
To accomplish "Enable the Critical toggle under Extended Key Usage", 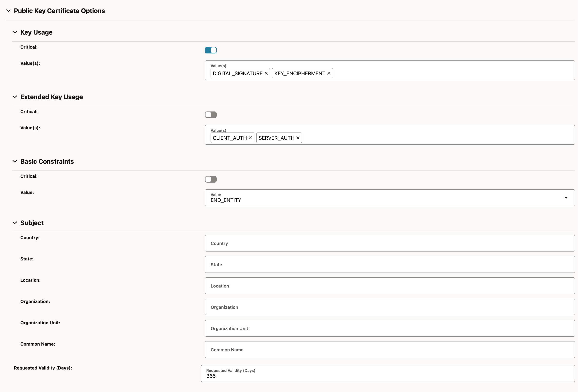I will (211, 115).
